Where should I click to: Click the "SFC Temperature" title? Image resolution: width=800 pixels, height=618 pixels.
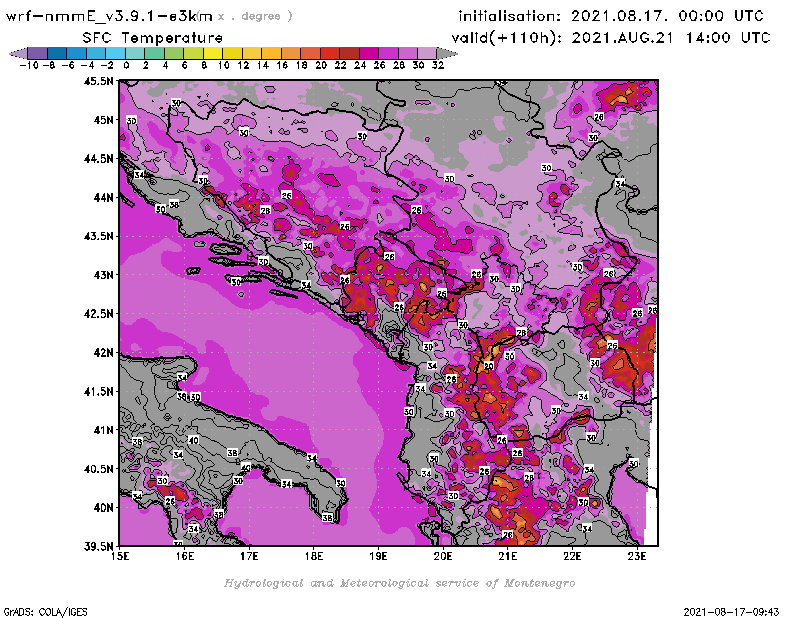tap(153, 38)
